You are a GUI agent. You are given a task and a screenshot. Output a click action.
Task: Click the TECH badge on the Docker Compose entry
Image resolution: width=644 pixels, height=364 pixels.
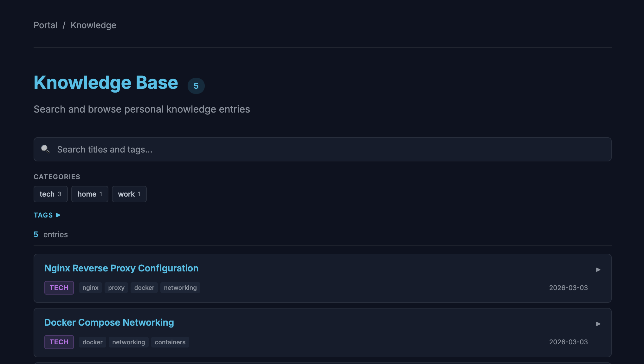pos(59,342)
